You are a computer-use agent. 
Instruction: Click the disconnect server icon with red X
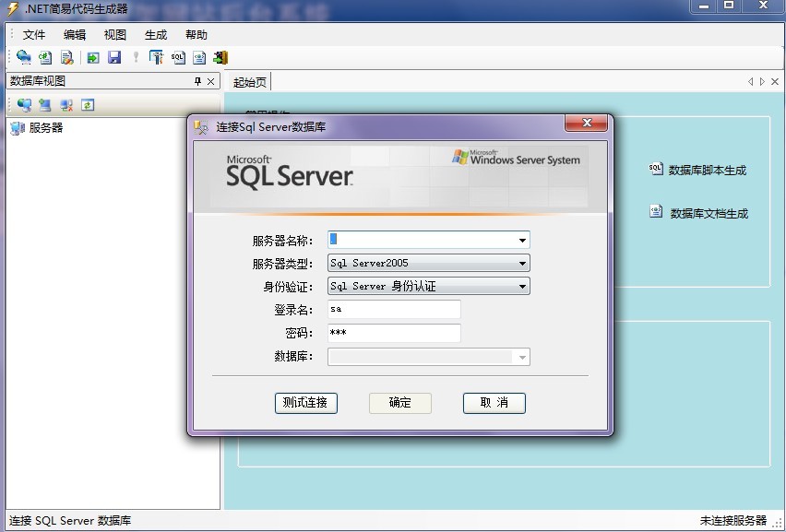pyautogui.click(x=66, y=105)
